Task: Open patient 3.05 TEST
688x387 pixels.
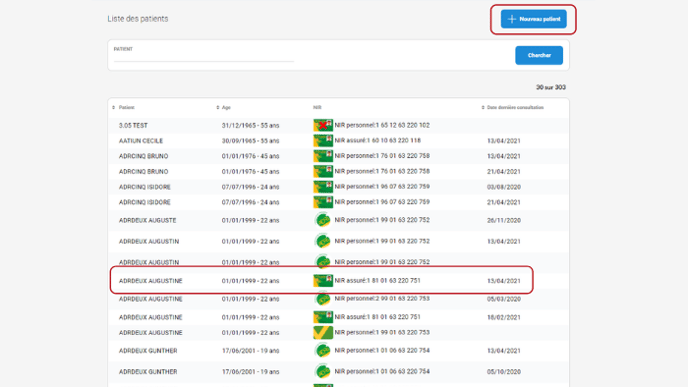Action: (x=133, y=125)
